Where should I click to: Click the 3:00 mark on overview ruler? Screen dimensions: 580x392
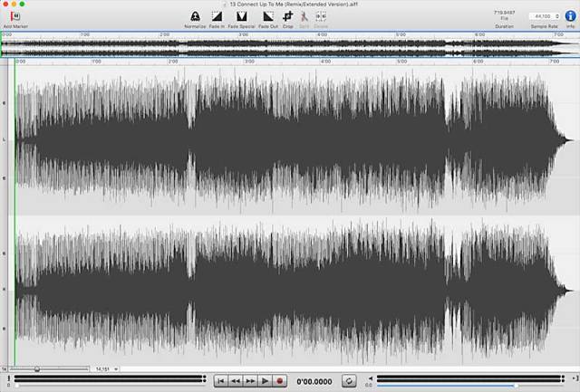point(243,34)
